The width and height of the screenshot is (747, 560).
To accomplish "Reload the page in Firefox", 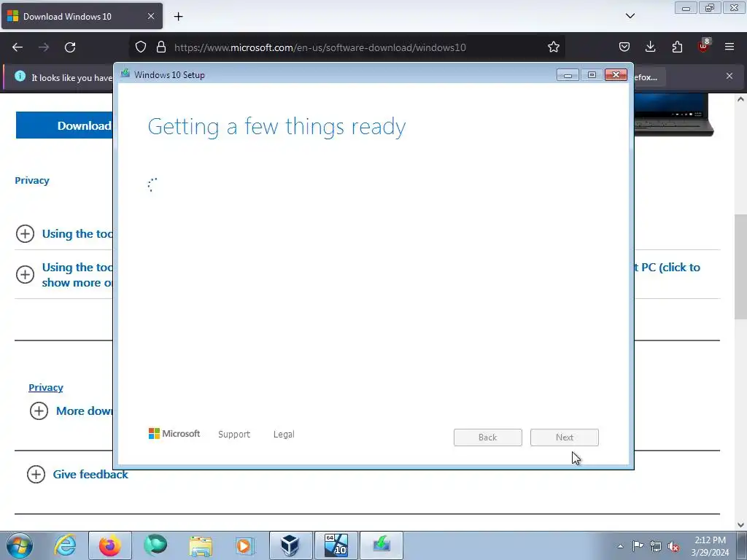I will pyautogui.click(x=70, y=47).
